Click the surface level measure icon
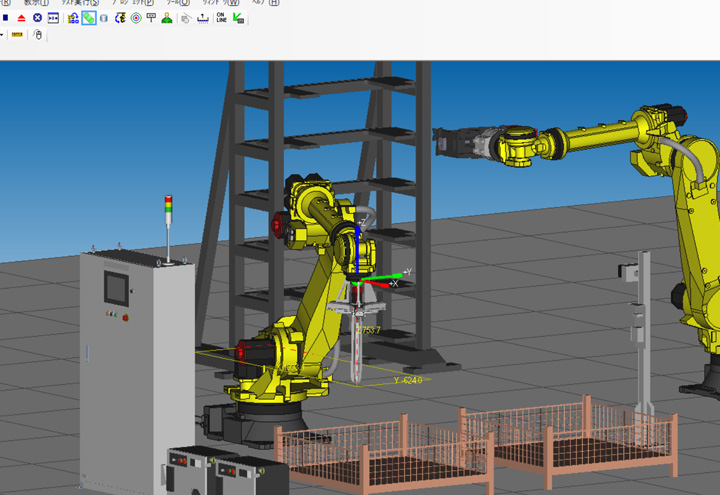The image size is (720, 495). point(202,18)
